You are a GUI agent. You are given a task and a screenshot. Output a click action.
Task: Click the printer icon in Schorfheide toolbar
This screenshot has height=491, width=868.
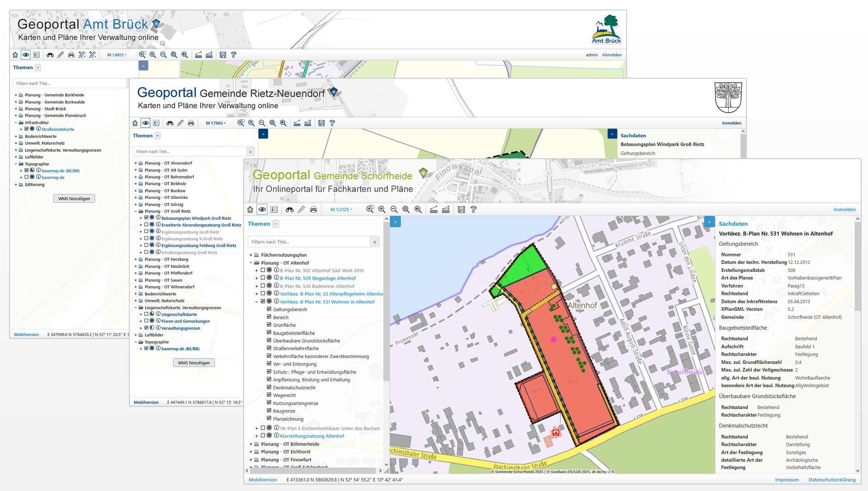[313, 209]
